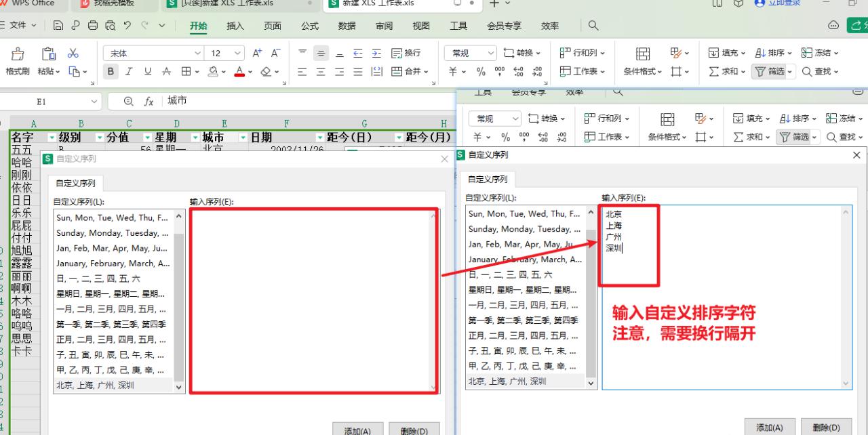
Task: Open filter dropdown on 城市 column header
Action: click(243, 138)
